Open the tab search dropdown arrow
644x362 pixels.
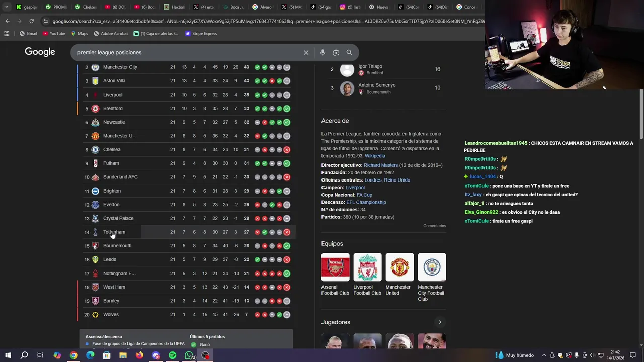[8, 7]
